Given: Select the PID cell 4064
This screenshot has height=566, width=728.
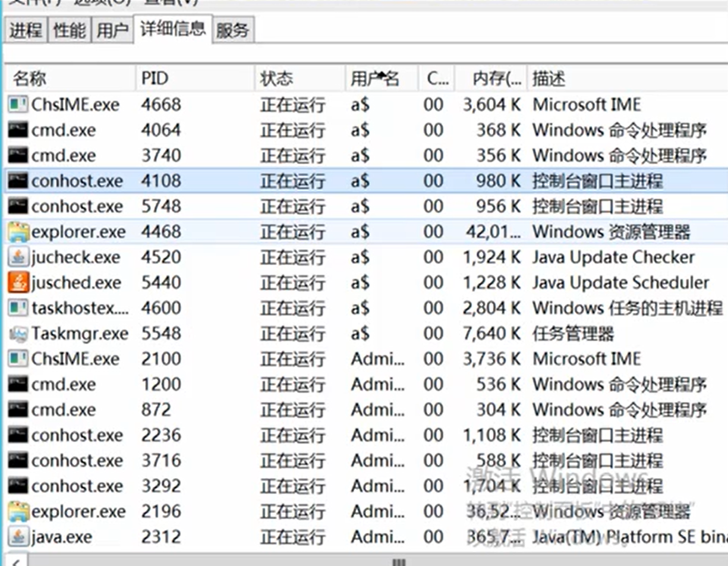Looking at the screenshot, I should point(161,130).
